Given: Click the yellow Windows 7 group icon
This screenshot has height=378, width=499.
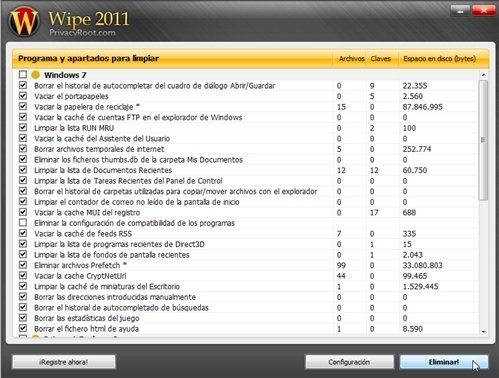Looking at the screenshot, I should 36,75.
